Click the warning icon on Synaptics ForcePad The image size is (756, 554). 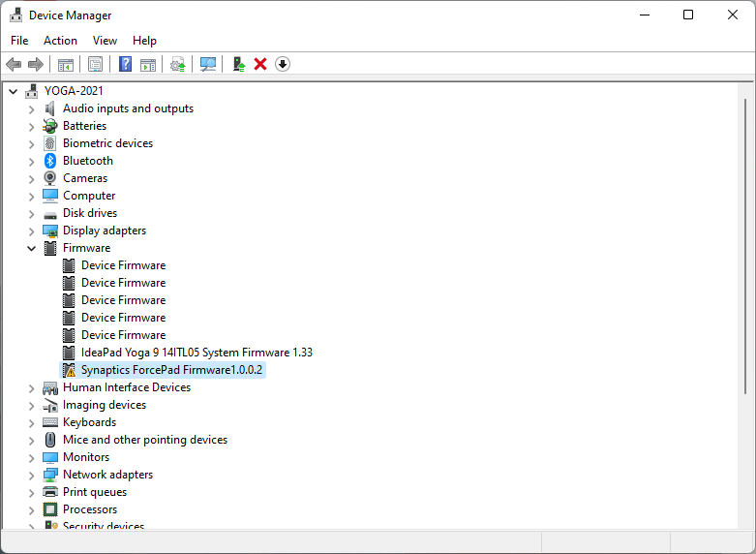70,370
